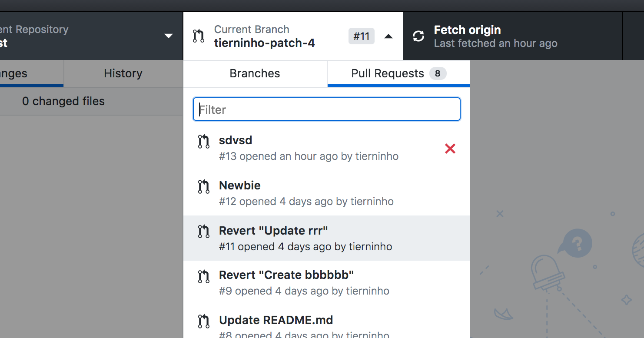The width and height of the screenshot is (644, 338).
Task: Click the PR icon beside Update README.md
Action: (x=203, y=321)
